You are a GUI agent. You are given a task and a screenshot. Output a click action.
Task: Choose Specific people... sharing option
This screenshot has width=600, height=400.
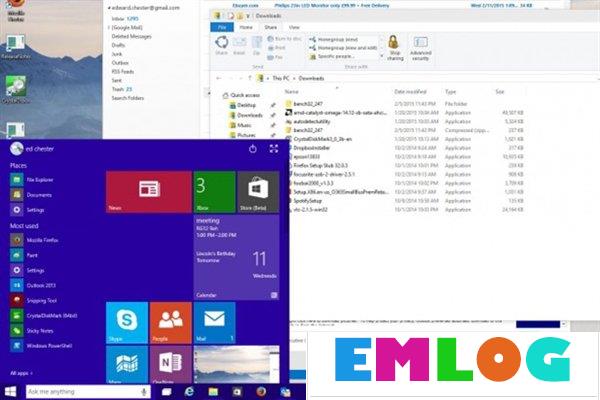tap(332, 56)
